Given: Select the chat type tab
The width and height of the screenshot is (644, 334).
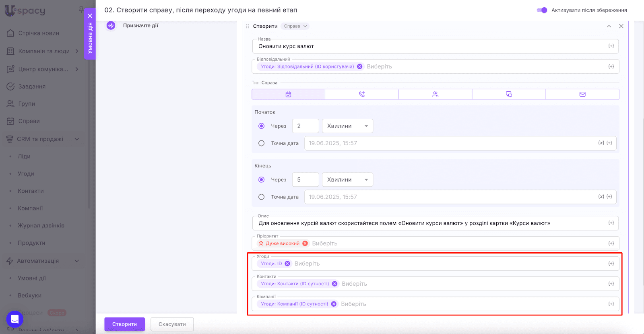Looking at the screenshot, I should (509, 94).
